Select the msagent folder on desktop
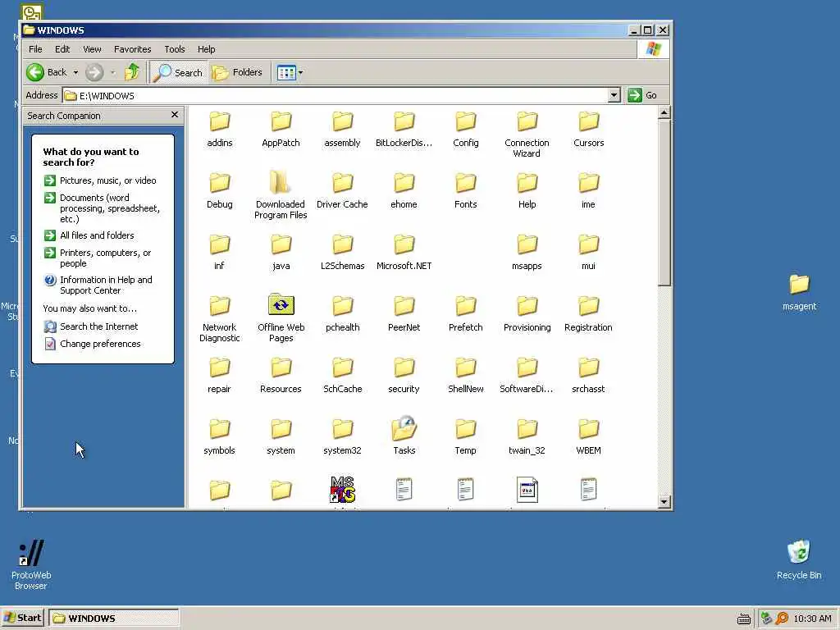The height and width of the screenshot is (630, 840). click(799, 292)
